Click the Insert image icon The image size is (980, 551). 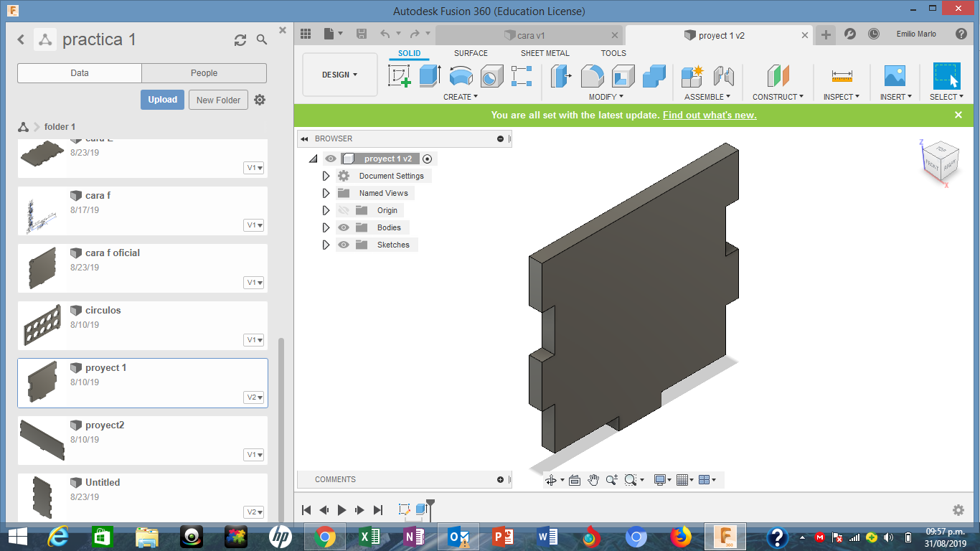tap(895, 75)
